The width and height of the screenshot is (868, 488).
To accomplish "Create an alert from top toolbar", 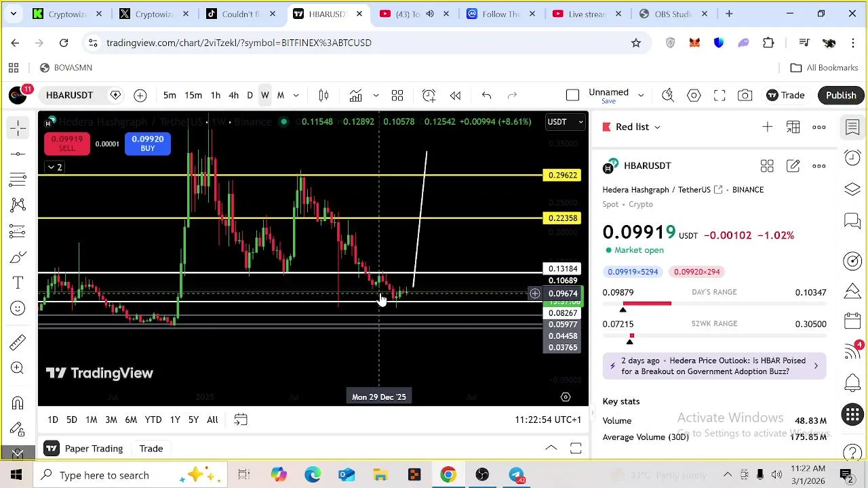I will 429,96.
